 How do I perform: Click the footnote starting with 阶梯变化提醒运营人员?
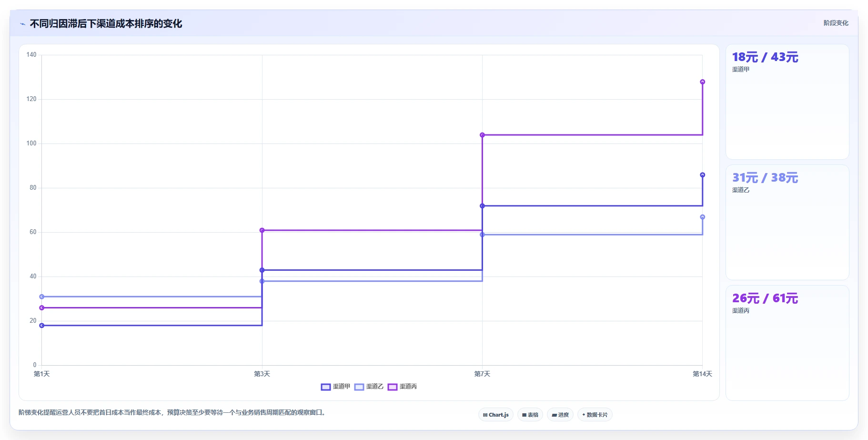point(173,413)
